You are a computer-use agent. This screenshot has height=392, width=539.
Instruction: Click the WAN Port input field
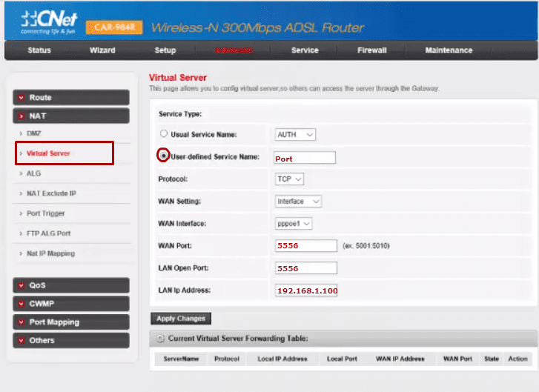pos(306,245)
